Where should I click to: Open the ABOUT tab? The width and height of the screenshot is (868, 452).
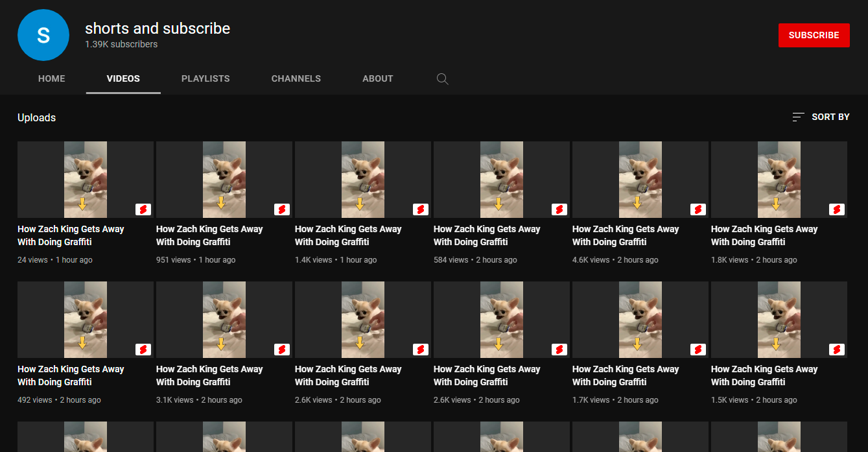(378, 78)
